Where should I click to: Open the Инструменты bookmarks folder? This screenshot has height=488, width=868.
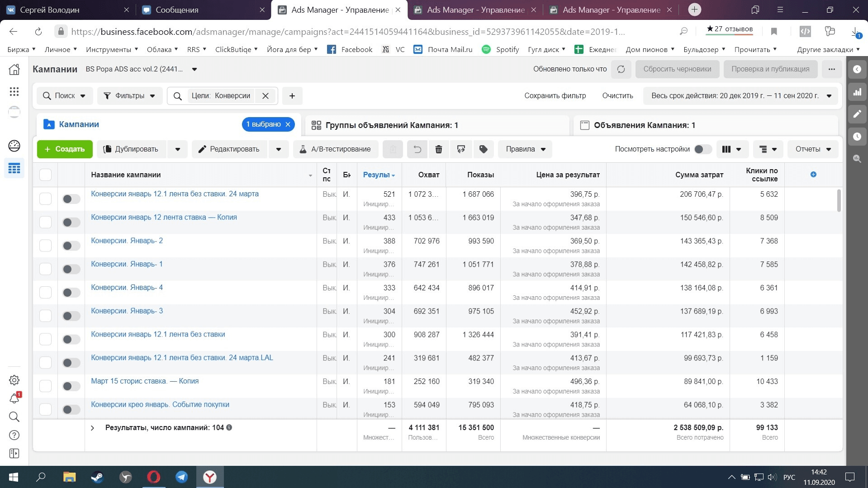tap(112, 49)
